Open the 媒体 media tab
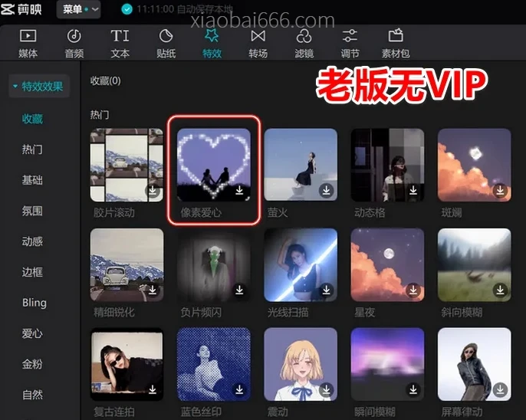526x420 pixels. tap(28, 44)
